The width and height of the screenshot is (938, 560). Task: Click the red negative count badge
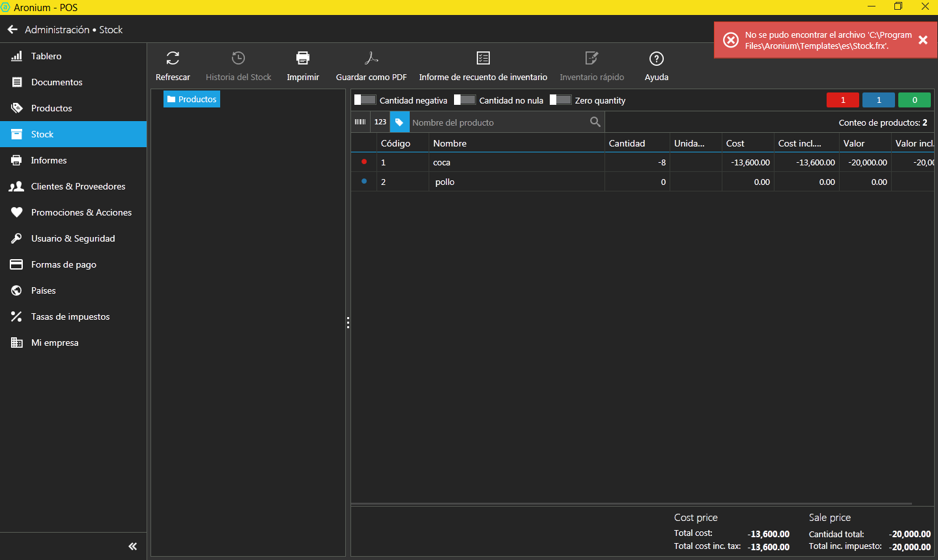[843, 100]
